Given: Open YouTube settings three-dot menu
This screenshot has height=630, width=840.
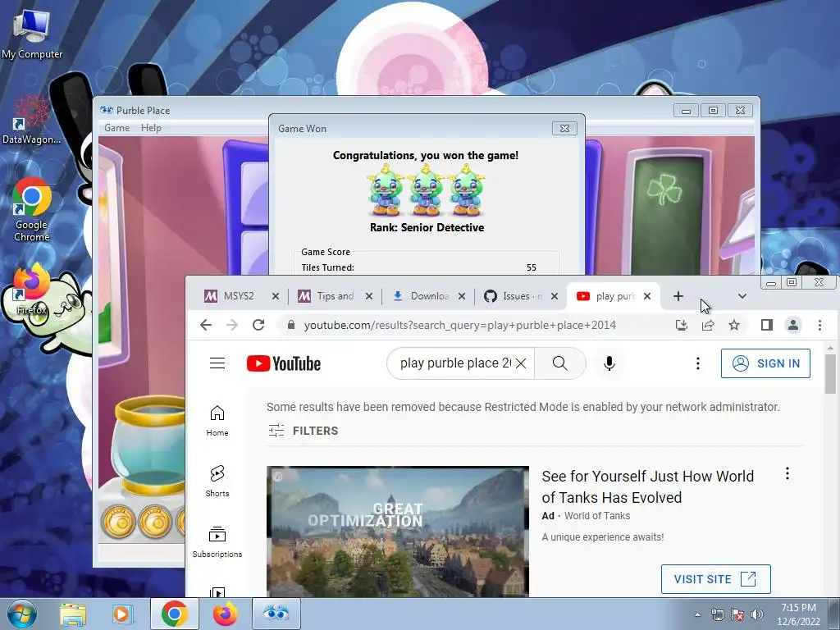Looking at the screenshot, I should click(697, 363).
